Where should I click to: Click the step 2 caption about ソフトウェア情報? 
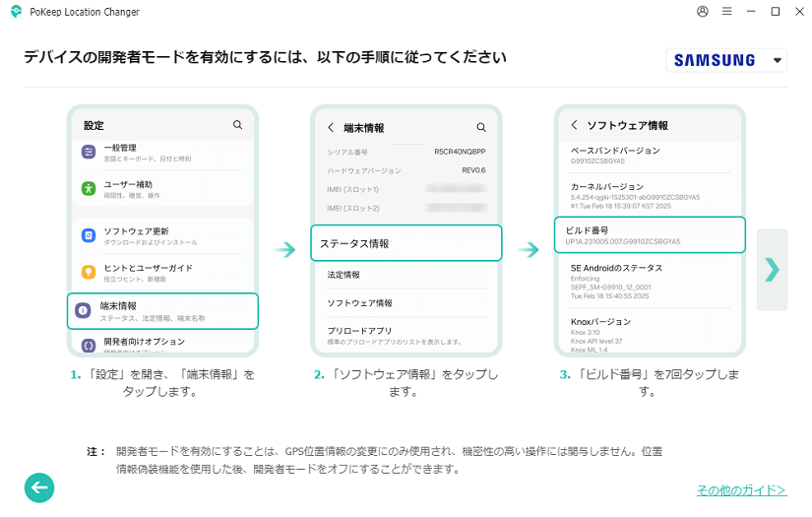coord(406,383)
